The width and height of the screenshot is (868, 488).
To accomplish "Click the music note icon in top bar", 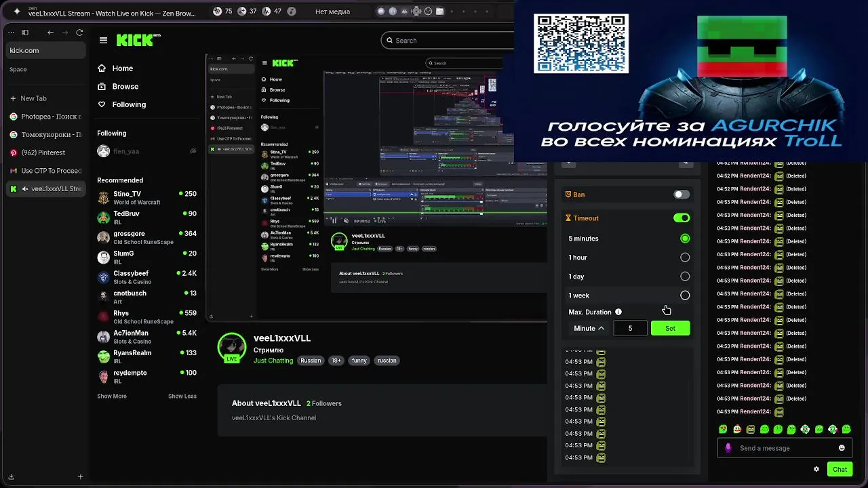I will [292, 12].
